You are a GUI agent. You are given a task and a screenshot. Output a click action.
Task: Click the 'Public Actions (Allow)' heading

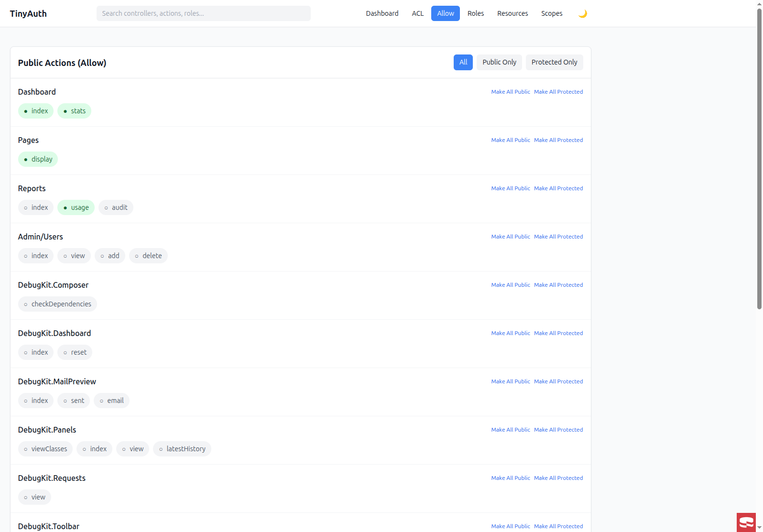(62, 63)
